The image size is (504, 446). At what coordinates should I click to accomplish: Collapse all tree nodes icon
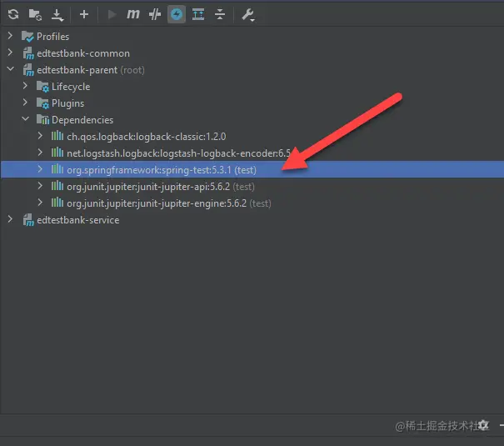(x=220, y=14)
